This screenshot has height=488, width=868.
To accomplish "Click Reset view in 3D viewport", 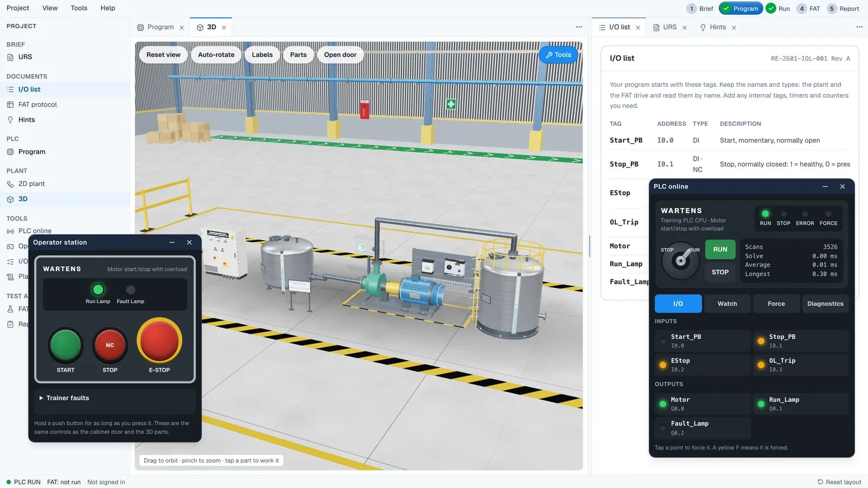I will click(163, 55).
